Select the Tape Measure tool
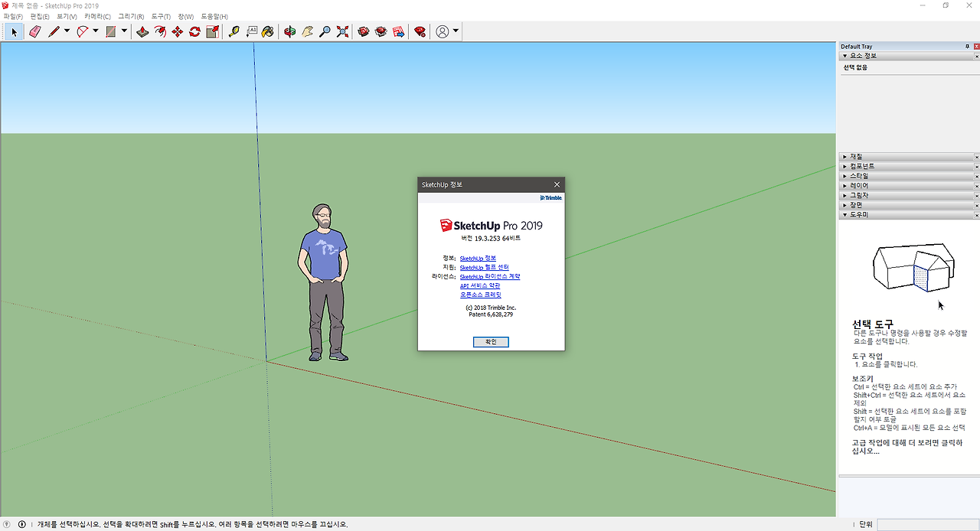This screenshot has width=980, height=531. (234, 31)
